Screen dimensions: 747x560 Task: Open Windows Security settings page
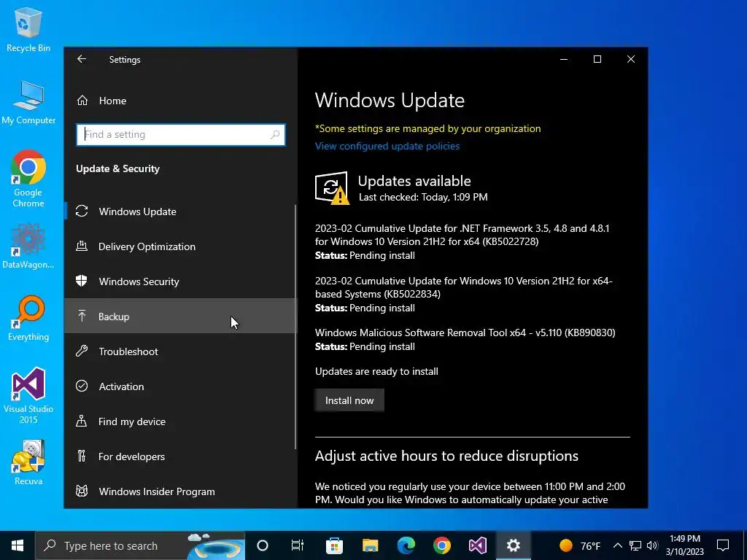(x=180, y=281)
